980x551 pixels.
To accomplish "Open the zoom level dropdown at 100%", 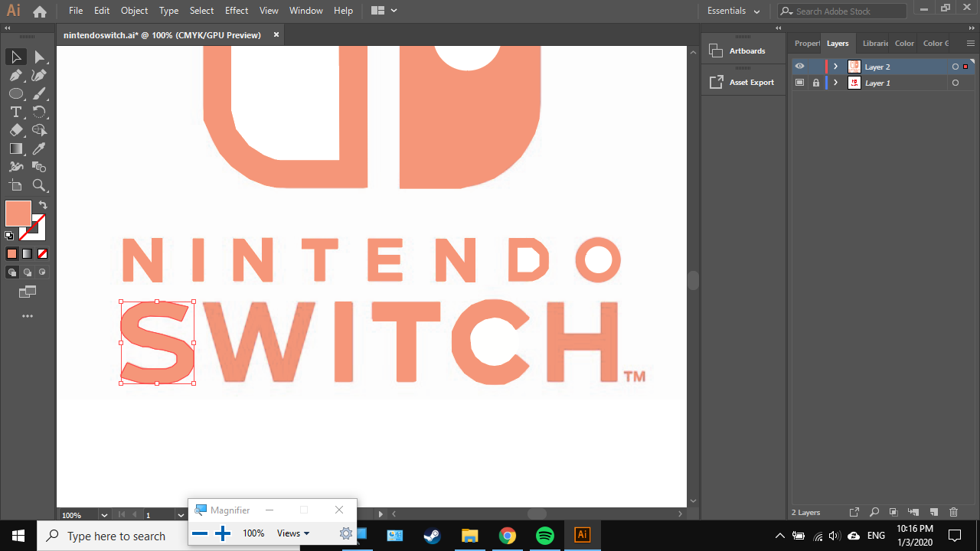I will click(105, 515).
